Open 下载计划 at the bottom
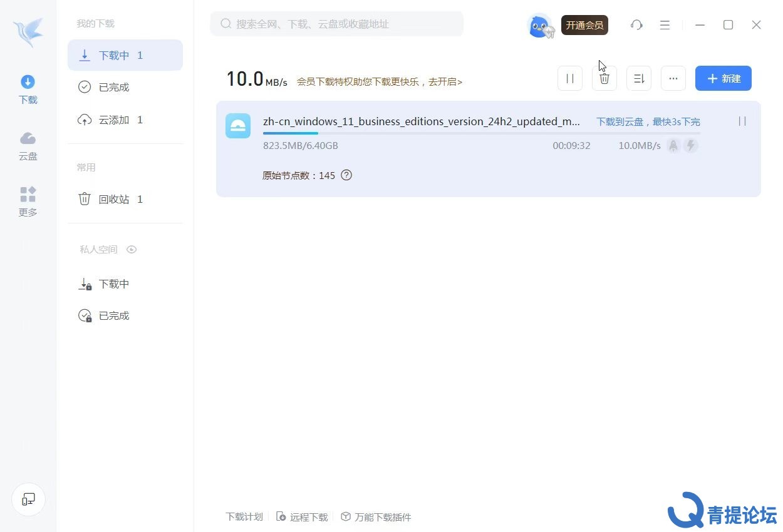Image resolution: width=783 pixels, height=532 pixels. point(244,517)
